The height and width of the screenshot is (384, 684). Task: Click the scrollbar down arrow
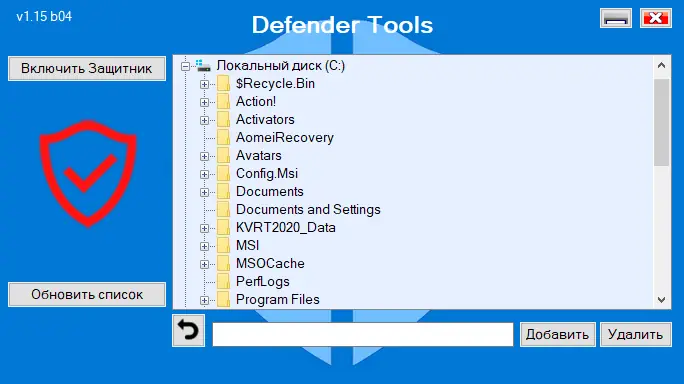click(662, 300)
